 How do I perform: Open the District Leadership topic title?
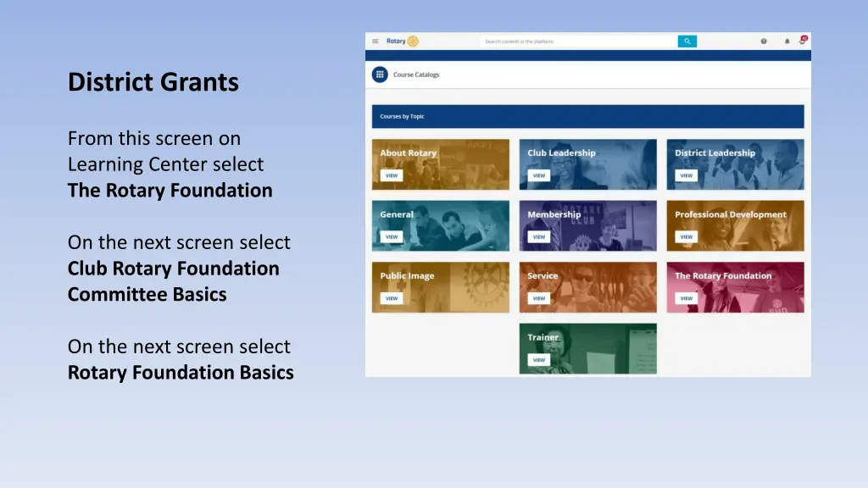point(715,152)
